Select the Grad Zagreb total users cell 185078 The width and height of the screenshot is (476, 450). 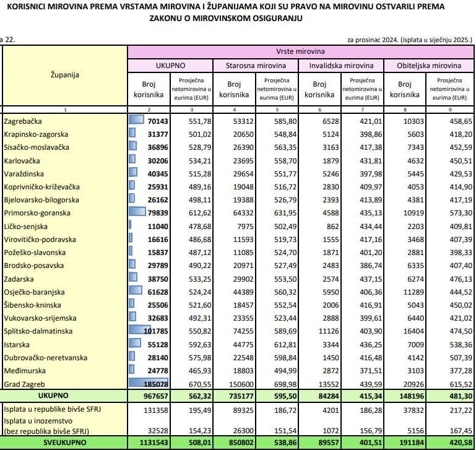coord(147,384)
